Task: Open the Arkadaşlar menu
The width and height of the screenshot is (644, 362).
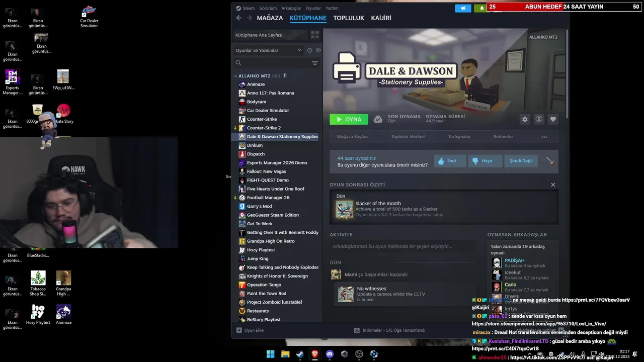Action: [x=291, y=8]
